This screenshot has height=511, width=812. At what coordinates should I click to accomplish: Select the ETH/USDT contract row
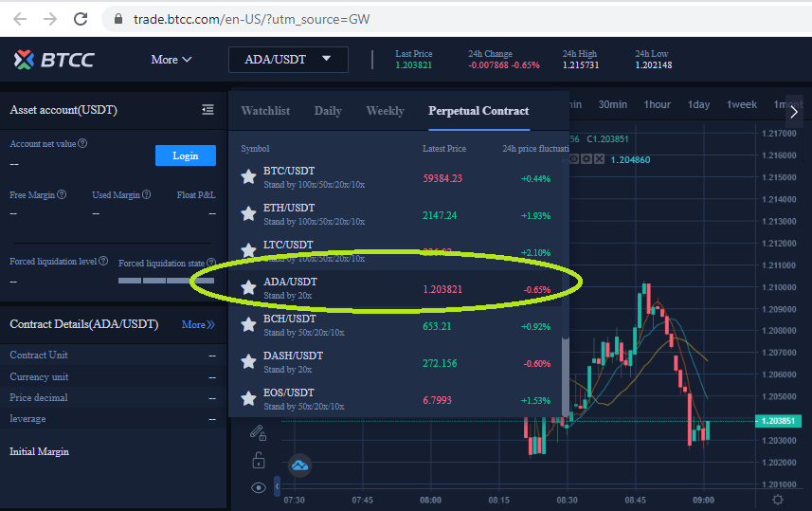click(x=396, y=214)
